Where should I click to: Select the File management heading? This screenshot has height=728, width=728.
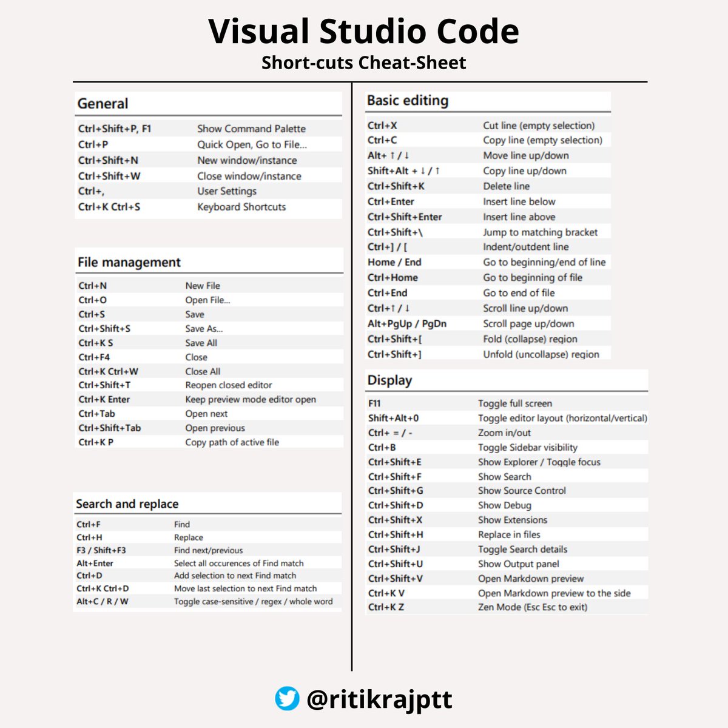point(129,262)
